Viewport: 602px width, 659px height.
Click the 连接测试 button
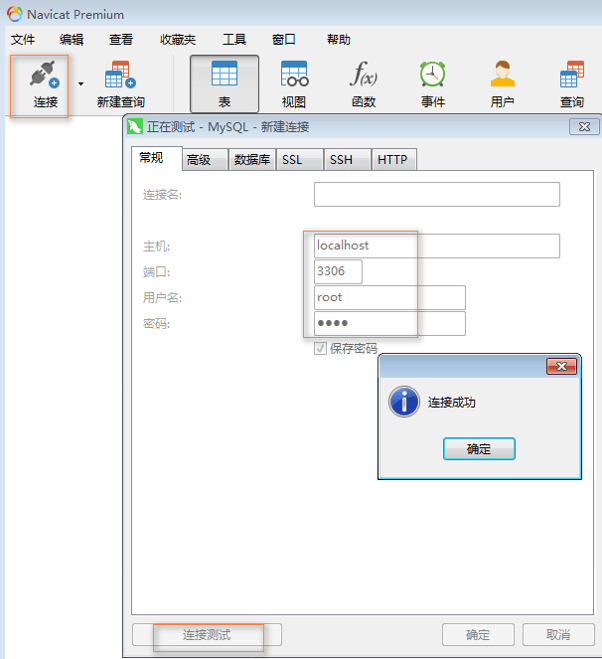coord(207,635)
